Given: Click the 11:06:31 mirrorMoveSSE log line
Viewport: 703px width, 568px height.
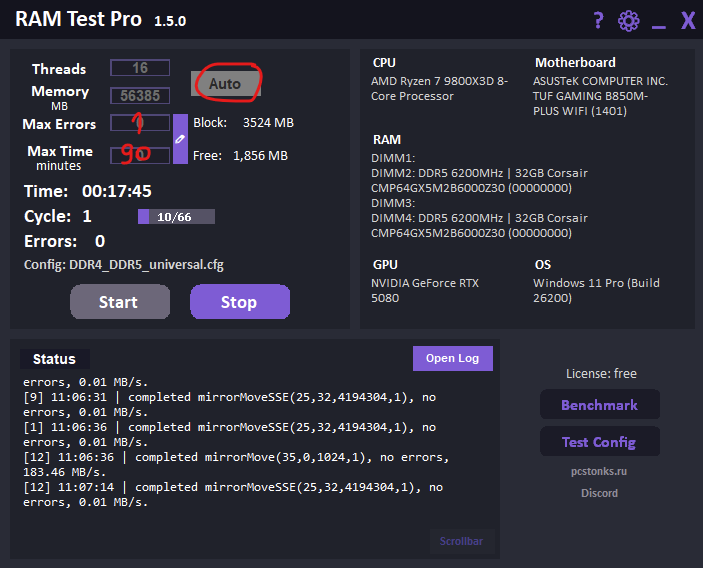Looking at the screenshot, I should click(230, 404).
